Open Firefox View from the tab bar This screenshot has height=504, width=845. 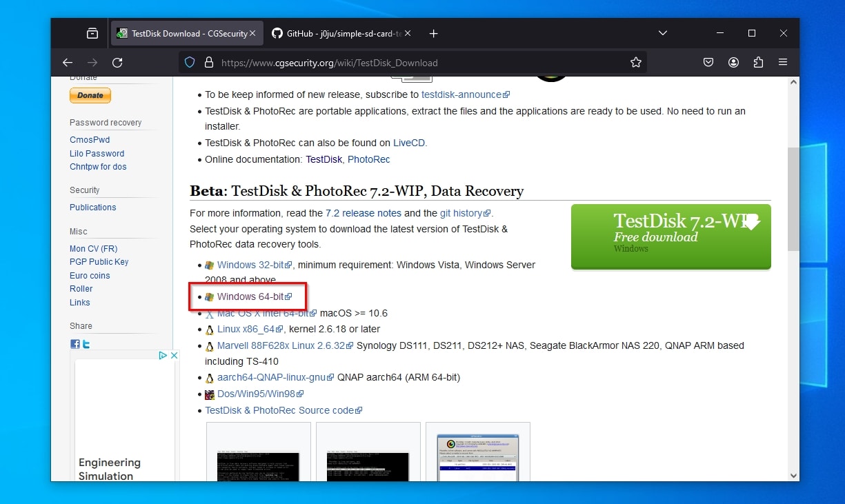[92, 33]
